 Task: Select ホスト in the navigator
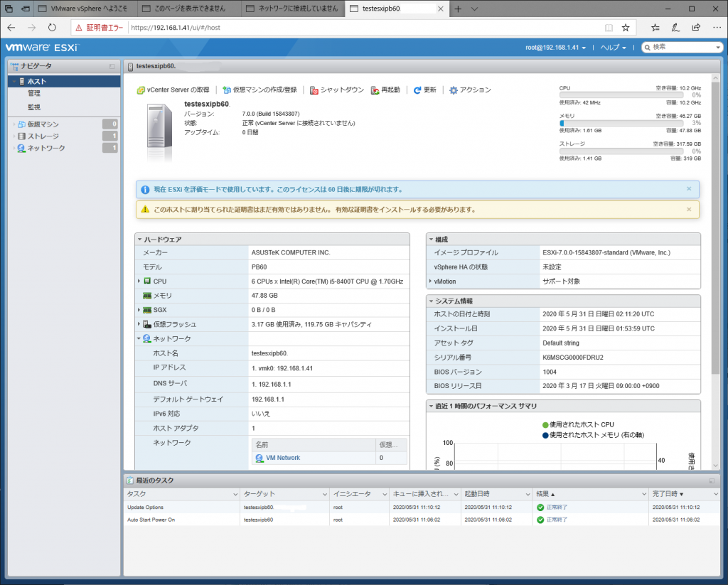64,81
